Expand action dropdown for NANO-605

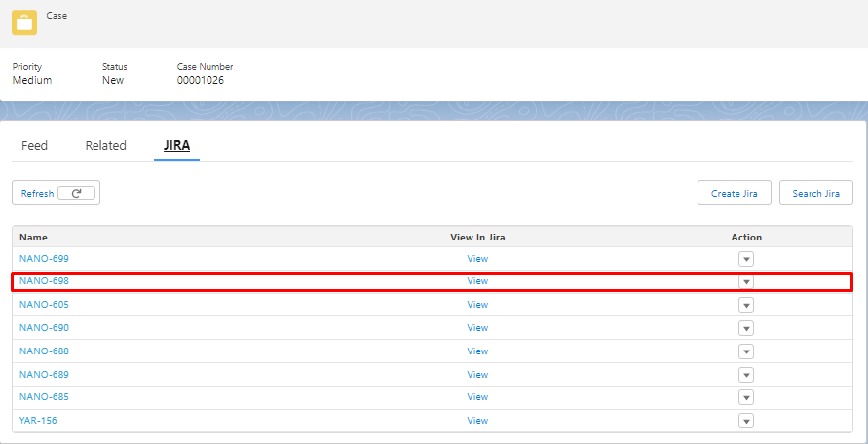pos(746,305)
